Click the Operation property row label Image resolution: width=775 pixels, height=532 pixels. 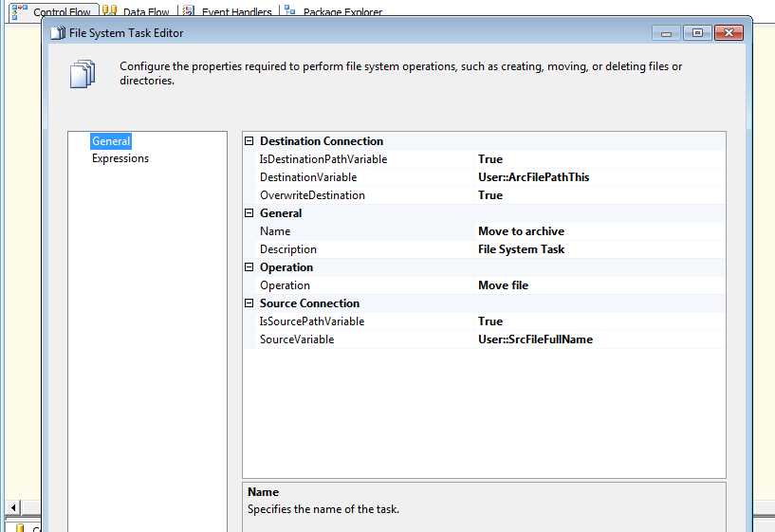pos(285,285)
